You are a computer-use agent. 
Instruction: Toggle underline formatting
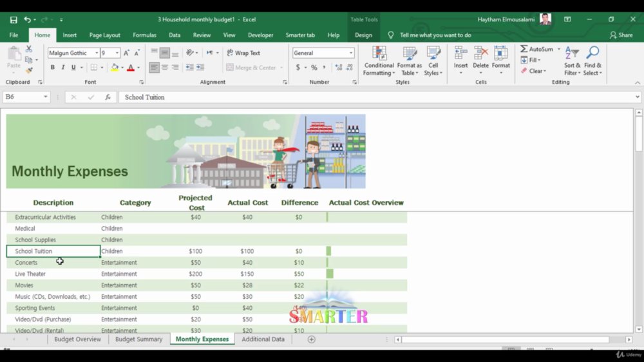click(73, 68)
